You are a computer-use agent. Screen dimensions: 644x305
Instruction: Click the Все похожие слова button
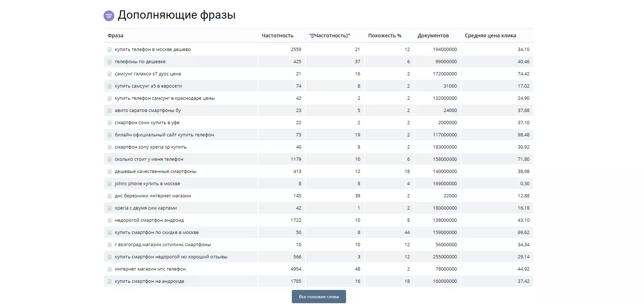point(319,297)
